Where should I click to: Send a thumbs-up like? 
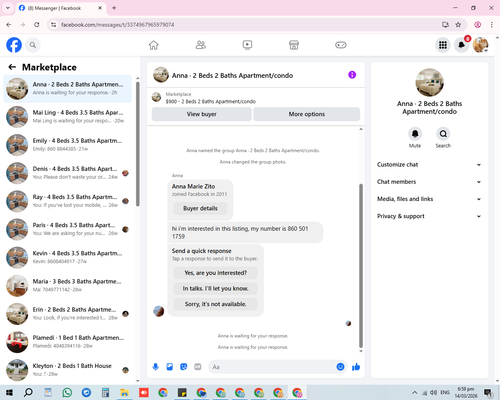(356, 367)
